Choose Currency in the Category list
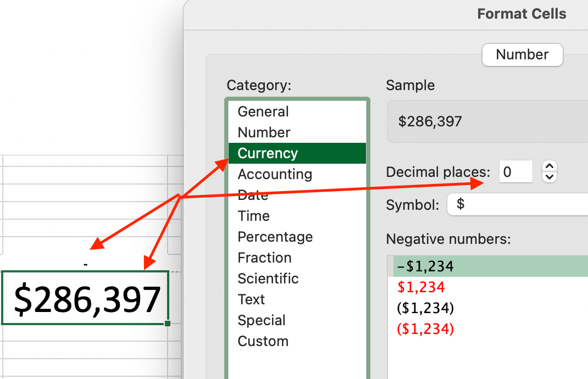Image resolution: width=588 pixels, height=379 pixels. coord(268,153)
